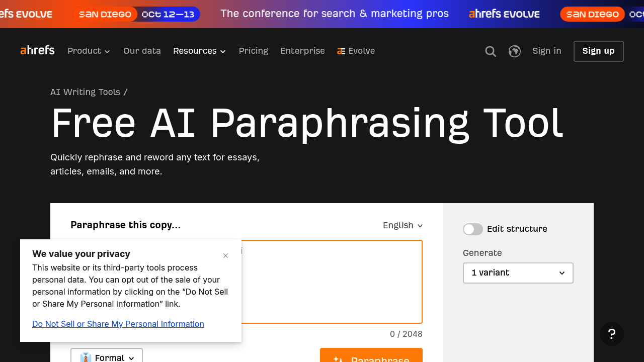The width and height of the screenshot is (644, 362).
Task: Open the site search icon
Action: click(491, 51)
